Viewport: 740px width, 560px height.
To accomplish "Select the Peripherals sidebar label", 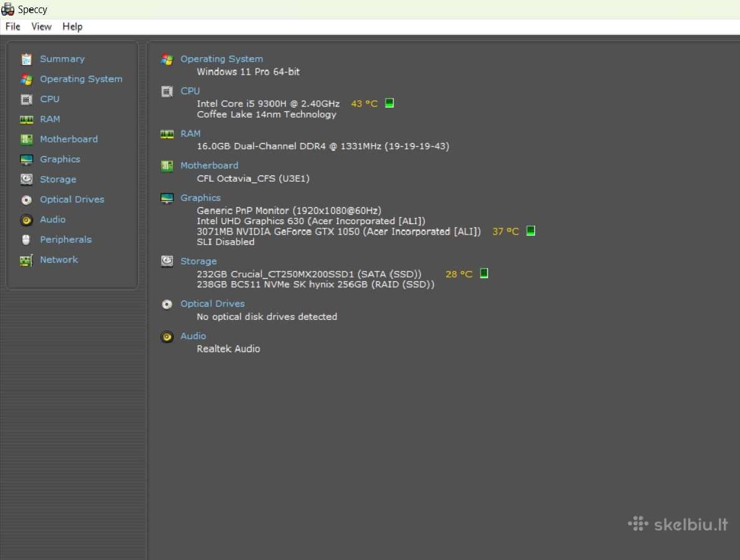I will (x=65, y=239).
